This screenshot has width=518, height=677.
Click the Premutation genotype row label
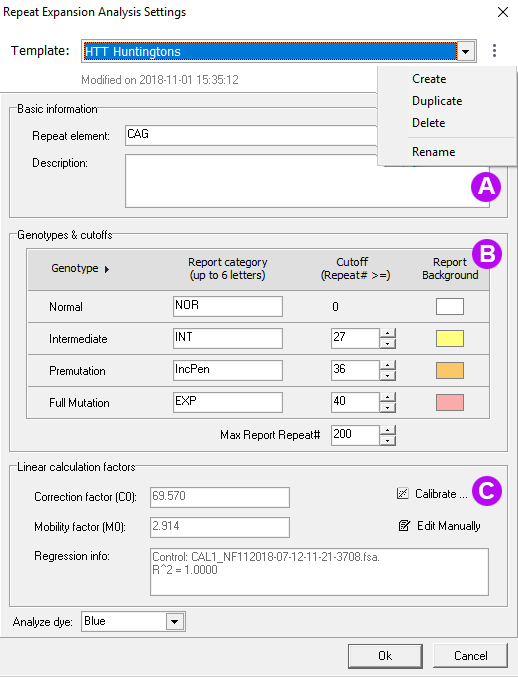(77, 371)
